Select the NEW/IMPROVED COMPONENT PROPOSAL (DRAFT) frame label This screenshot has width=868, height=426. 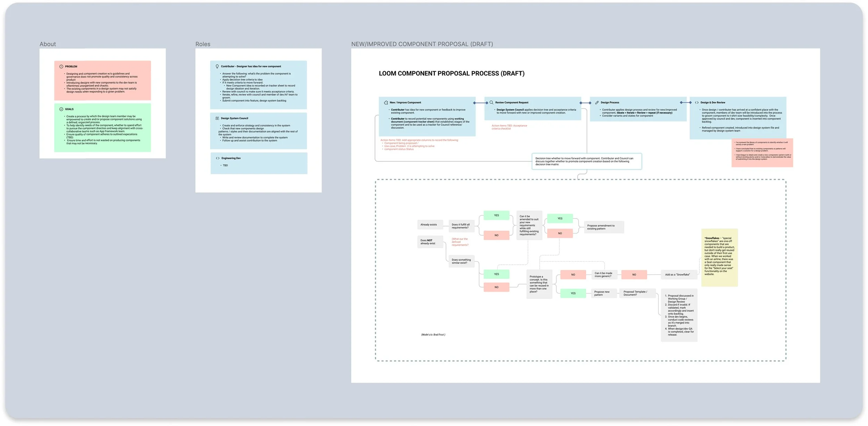click(x=422, y=44)
